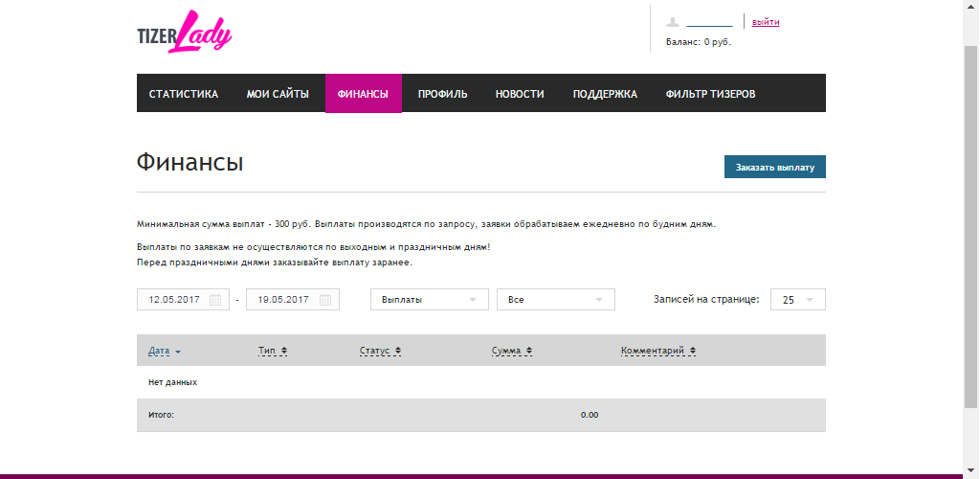Sort table by Комментарий column arrows
This screenshot has height=479, width=980.
coord(693,352)
